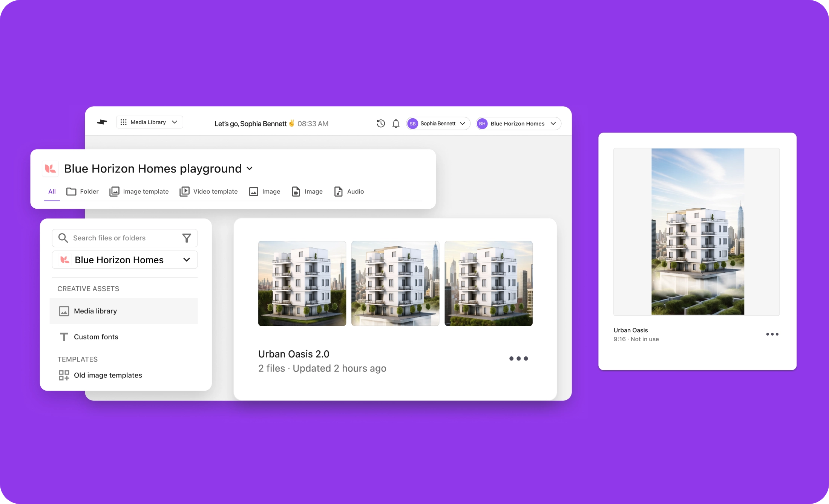Select the Media library sidebar item
Screen dimensions: 829x504
click(x=95, y=311)
